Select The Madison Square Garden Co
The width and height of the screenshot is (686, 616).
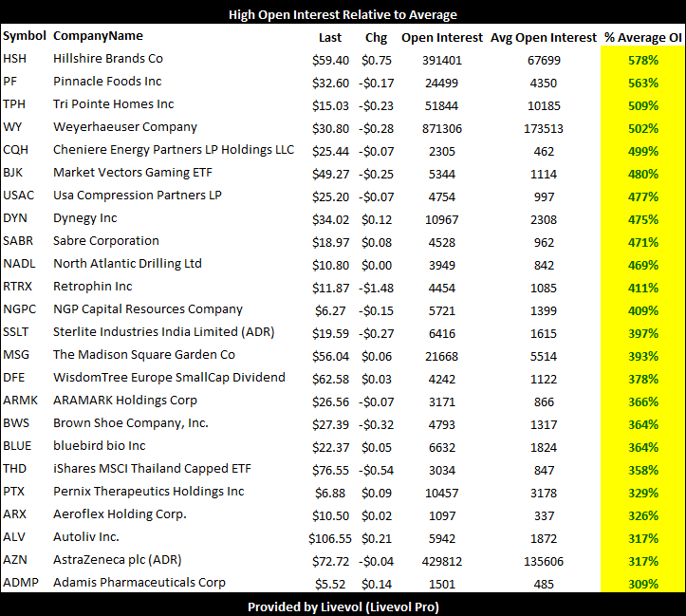pyautogui.click(x=144, y=355)
